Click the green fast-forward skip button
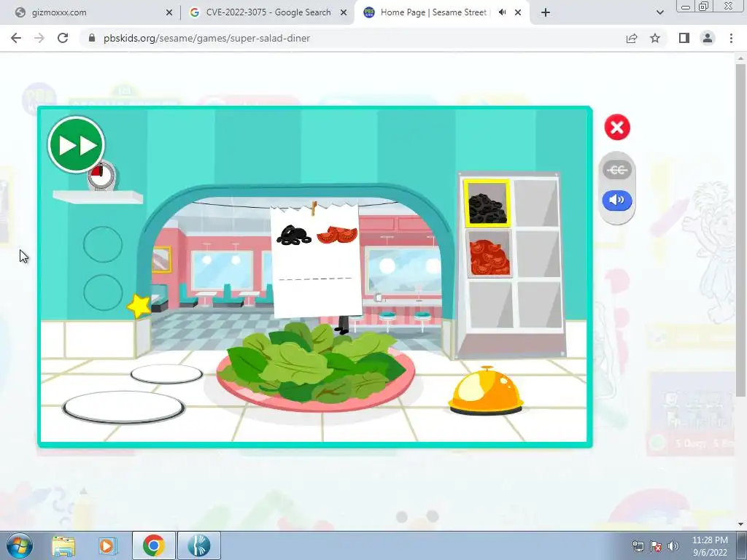 coord(76,145)
